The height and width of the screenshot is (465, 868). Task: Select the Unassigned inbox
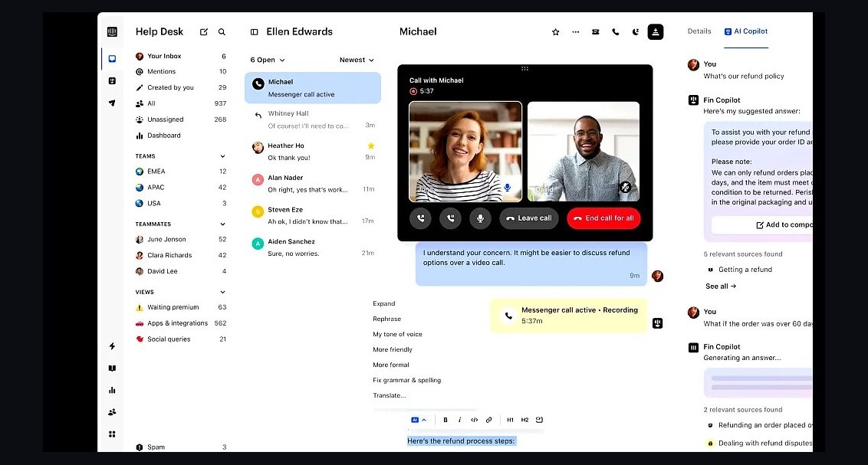click(181, 120)
